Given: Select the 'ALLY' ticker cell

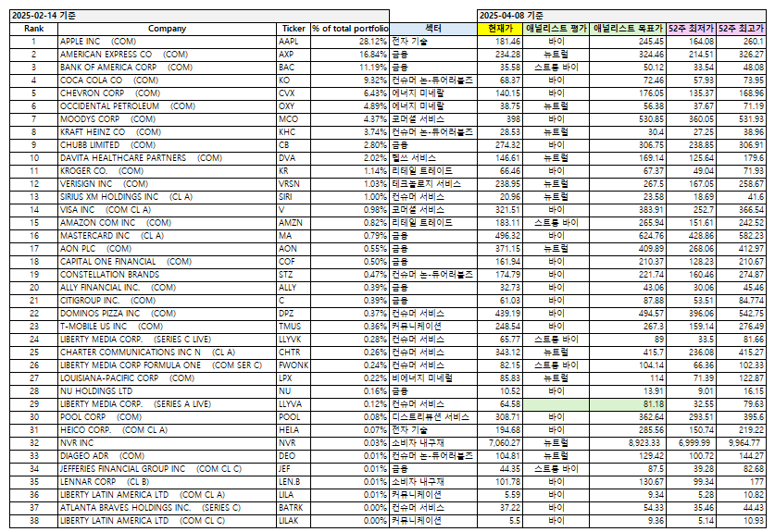Looking at the screenshot, I should pos(294,288).
